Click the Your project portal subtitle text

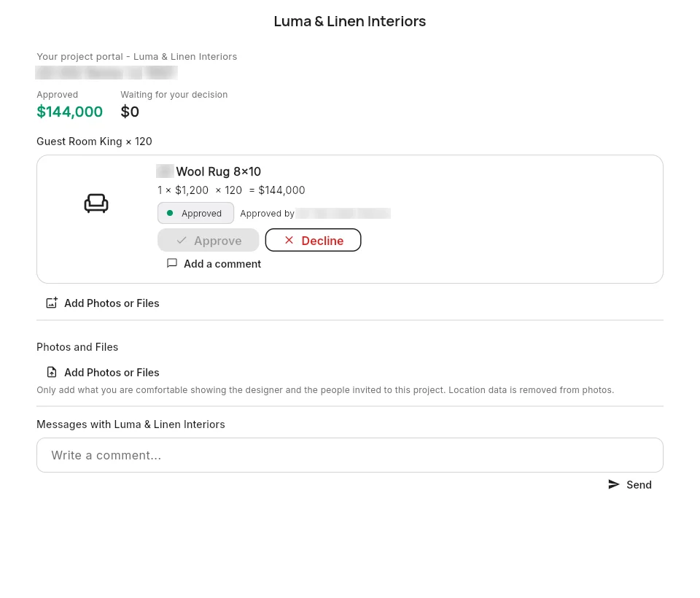136,57
